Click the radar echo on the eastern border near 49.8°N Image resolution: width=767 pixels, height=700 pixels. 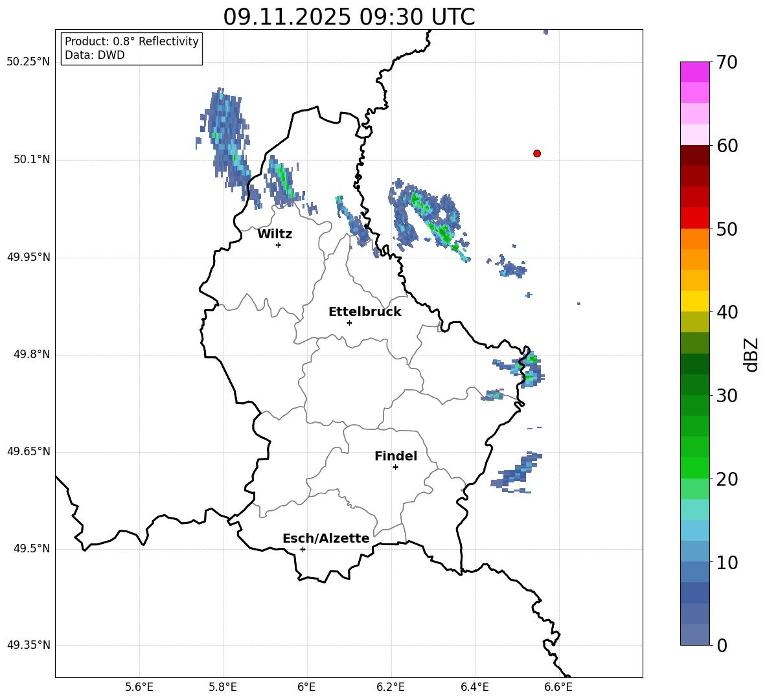click(520, 368)
